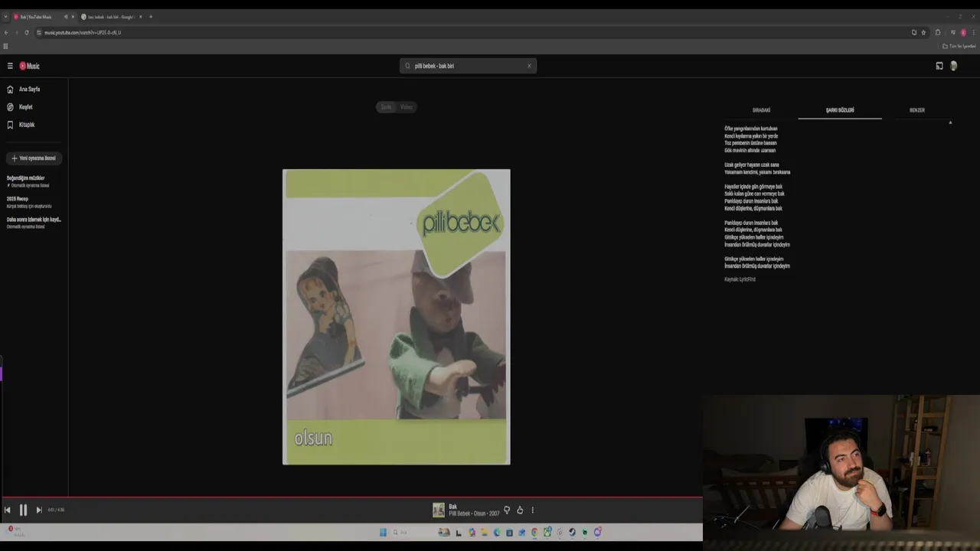Like the song Bak
Viewport: 980px width, 551px height.
pos(520,510)
